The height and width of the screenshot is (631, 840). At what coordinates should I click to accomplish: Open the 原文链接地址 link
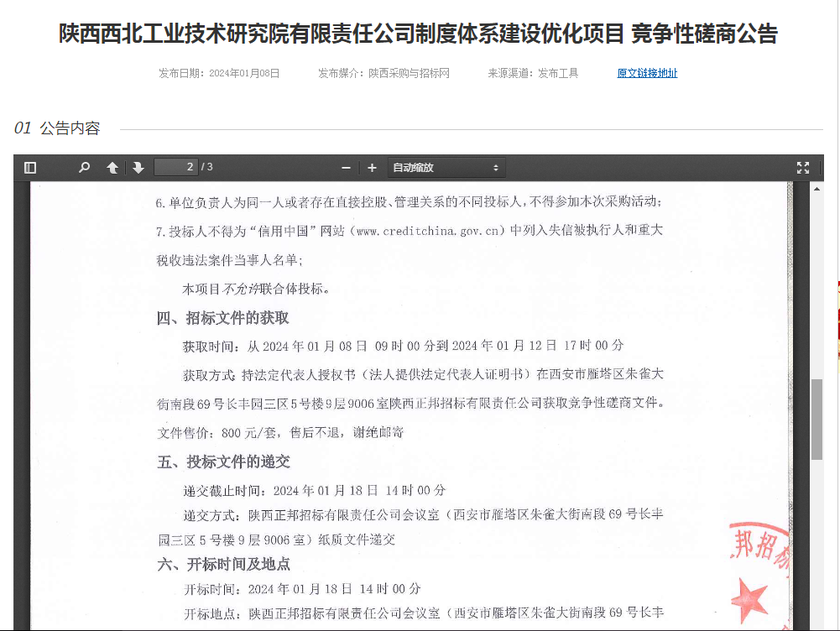click(647, 73)
